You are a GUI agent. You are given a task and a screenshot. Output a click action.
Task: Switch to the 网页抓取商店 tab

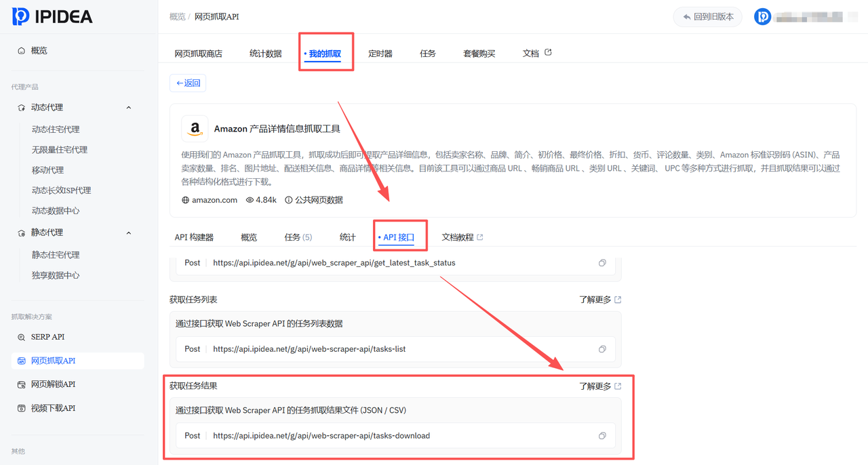(x=198, y=53)
